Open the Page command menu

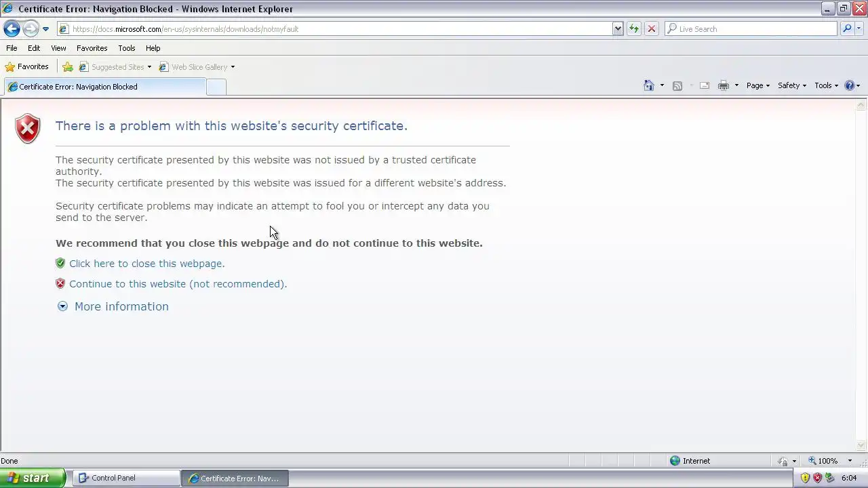coord(757,85)
